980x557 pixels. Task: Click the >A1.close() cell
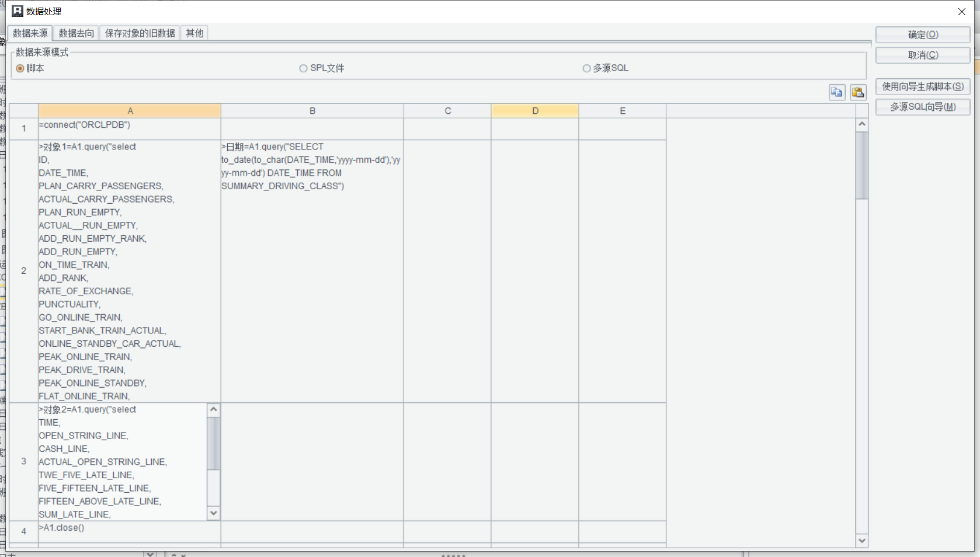[x=130, y=532]
